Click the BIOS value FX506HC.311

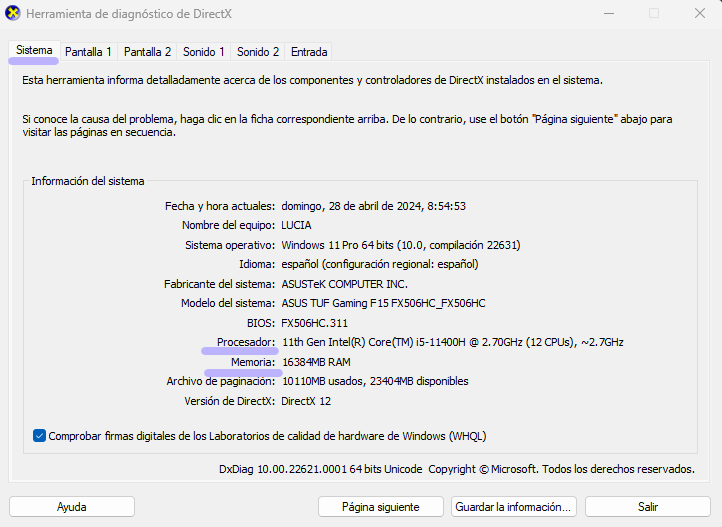314,323
